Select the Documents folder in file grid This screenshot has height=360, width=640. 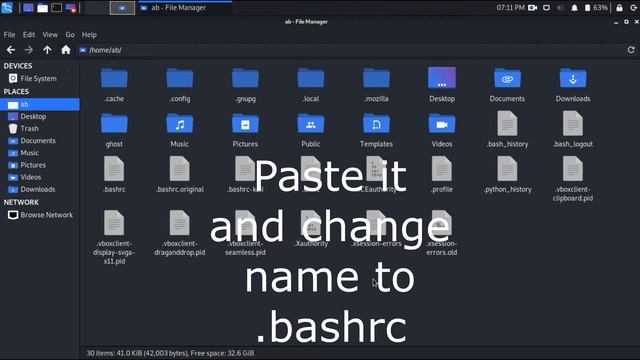pos(507,84)
